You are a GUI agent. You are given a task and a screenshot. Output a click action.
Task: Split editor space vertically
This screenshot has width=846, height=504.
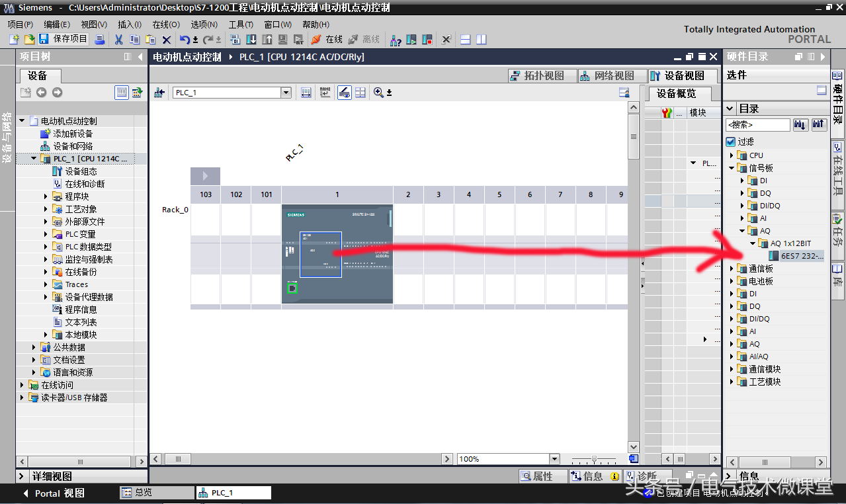point(481,39)
